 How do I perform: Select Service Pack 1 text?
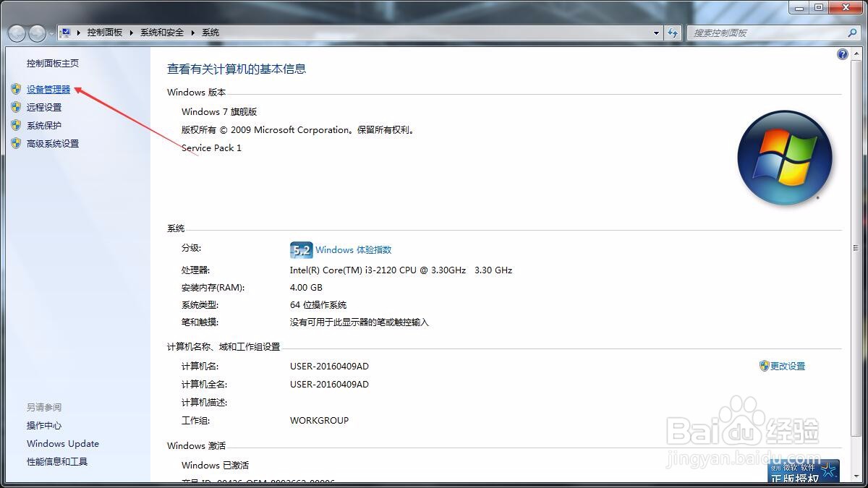[211, 148]
